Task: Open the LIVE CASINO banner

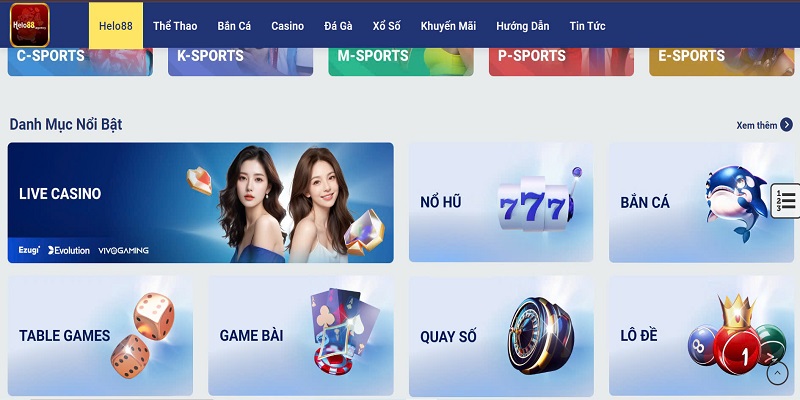Action: [x=201, y=203]
